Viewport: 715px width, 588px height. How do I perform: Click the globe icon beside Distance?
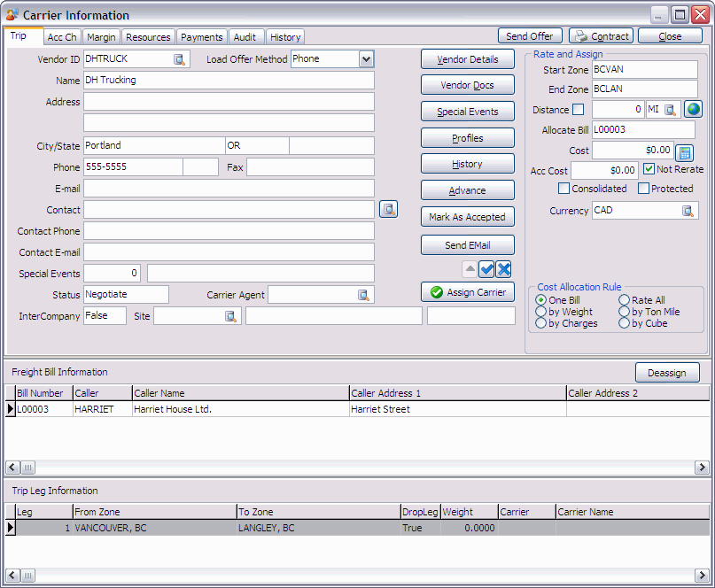[x=693, y=110]
